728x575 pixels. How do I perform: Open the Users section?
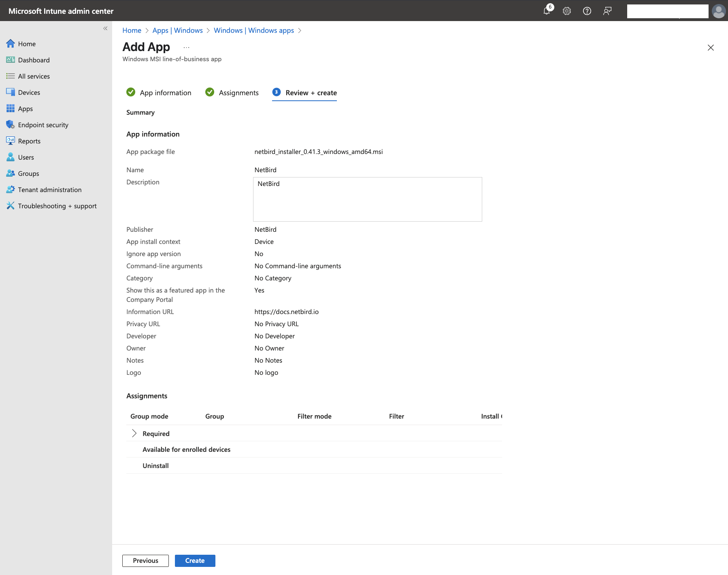click(x=26, y=157)
